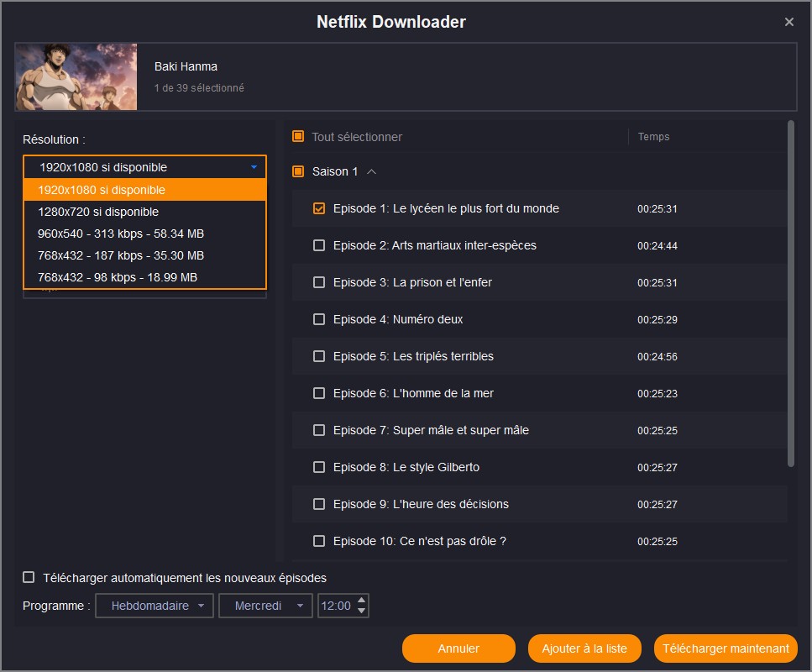Check Episode 5 Les triplés terribles checkbox
The height and width of the screenshot is (672, 812).
[x=319, y=356]
